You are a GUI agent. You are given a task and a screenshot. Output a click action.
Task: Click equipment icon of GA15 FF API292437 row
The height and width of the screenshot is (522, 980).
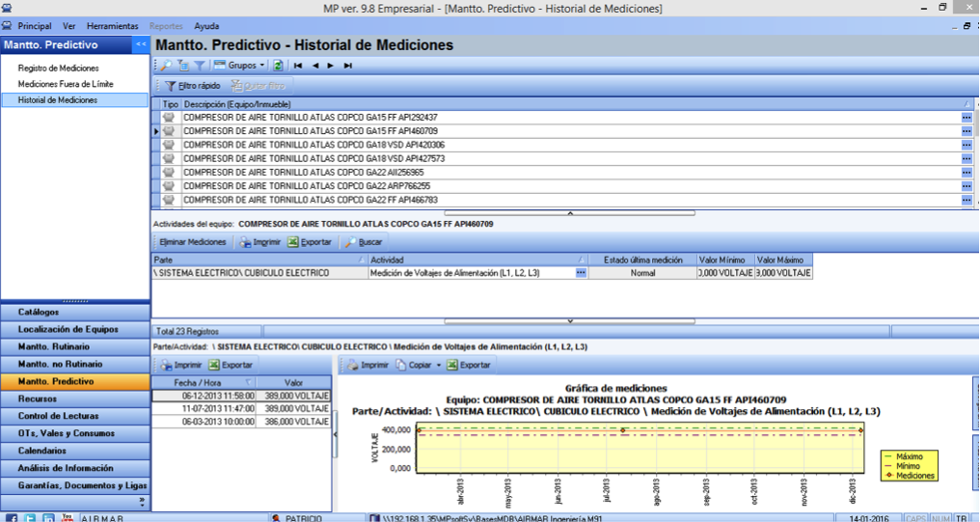pyautogui.click(x=169, y=118)
